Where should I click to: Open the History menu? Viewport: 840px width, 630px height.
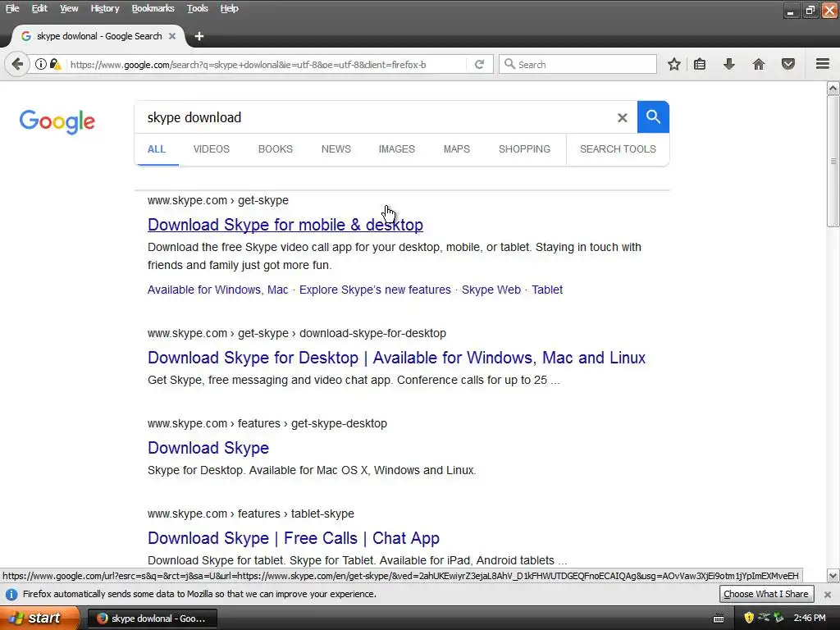point(104,8)
